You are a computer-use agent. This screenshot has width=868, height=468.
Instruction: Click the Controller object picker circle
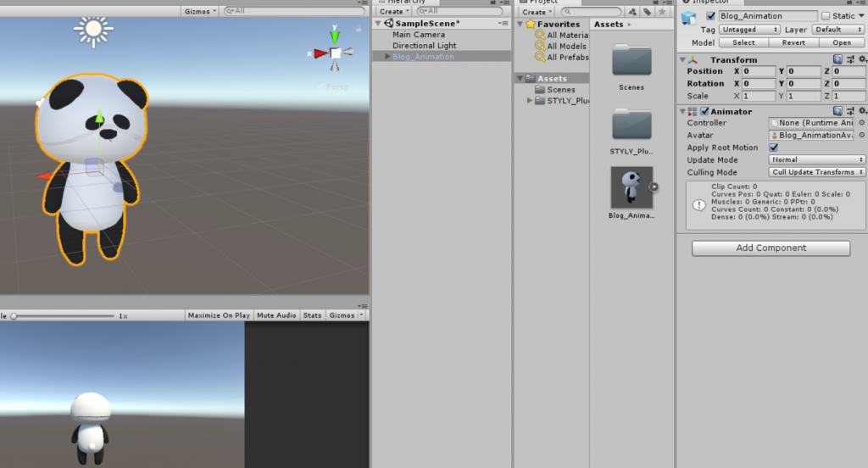pos(862,122)
